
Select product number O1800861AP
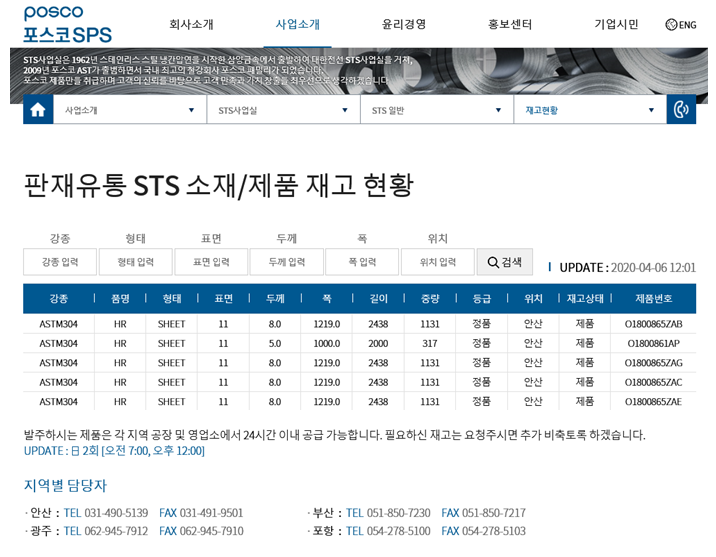[x=653, y=343]
